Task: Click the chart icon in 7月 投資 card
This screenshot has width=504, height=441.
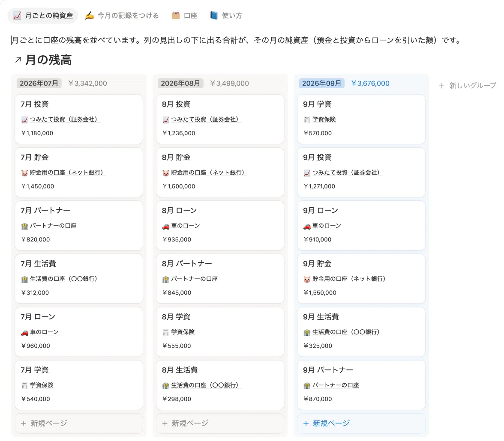Action: point(24,120)
